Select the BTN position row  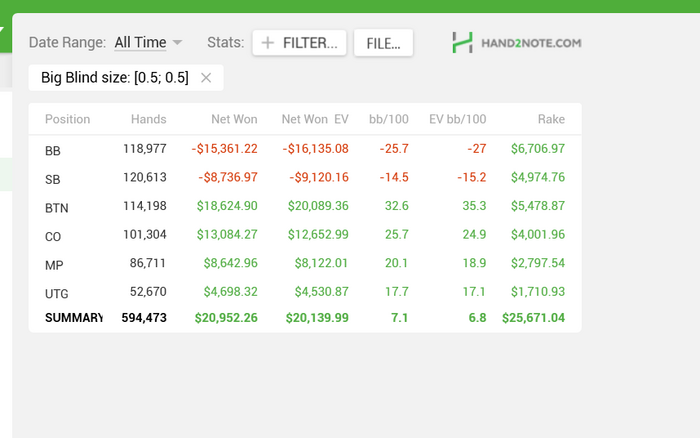pyautogui.click(x=305, y=206)
